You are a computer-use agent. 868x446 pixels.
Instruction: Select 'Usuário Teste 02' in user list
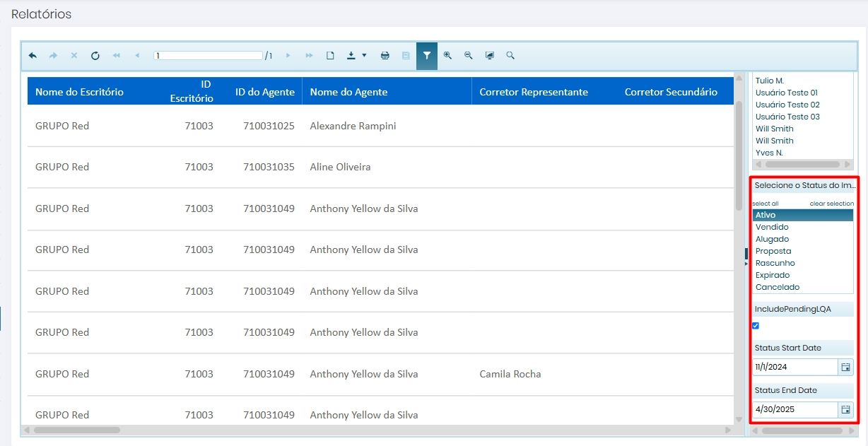(803, 105)
